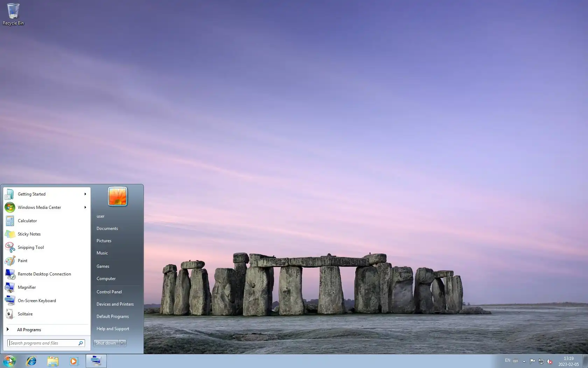
Task: Open the Music library link
Action: point(102,253)
